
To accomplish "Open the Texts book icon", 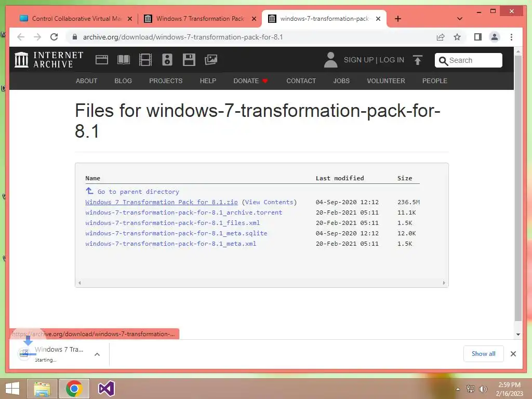I will coord(124,60).
